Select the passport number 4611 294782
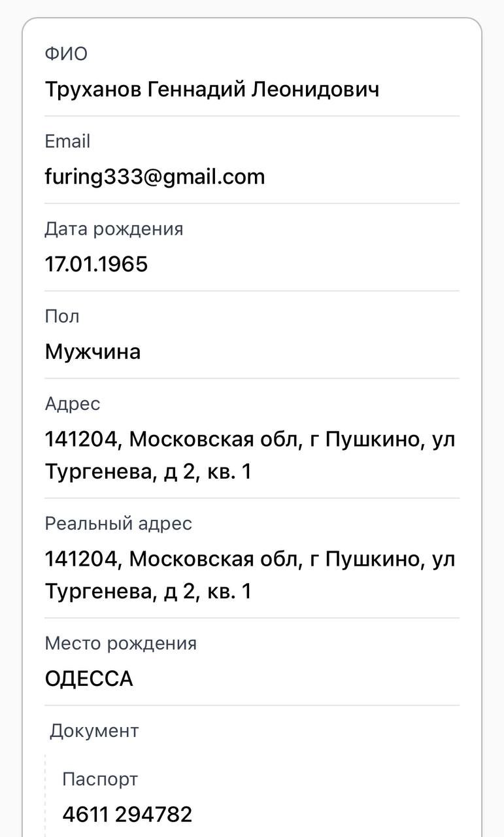 click(x=127, y=814)
